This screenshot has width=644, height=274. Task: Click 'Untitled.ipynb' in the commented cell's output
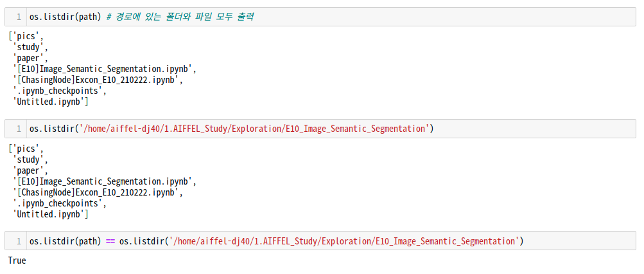click(48, 102)
